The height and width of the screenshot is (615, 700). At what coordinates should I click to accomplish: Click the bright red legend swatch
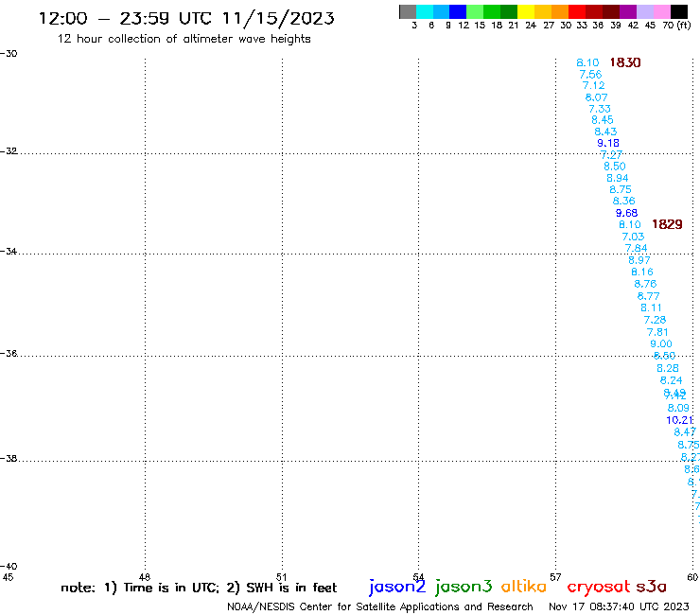(577, 11)
